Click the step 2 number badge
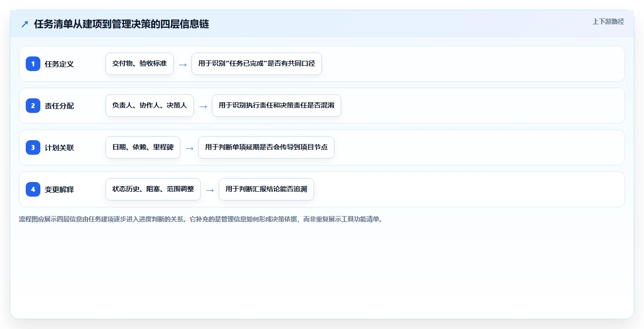Viewport: 644px width, 329px height. [33, 106]
